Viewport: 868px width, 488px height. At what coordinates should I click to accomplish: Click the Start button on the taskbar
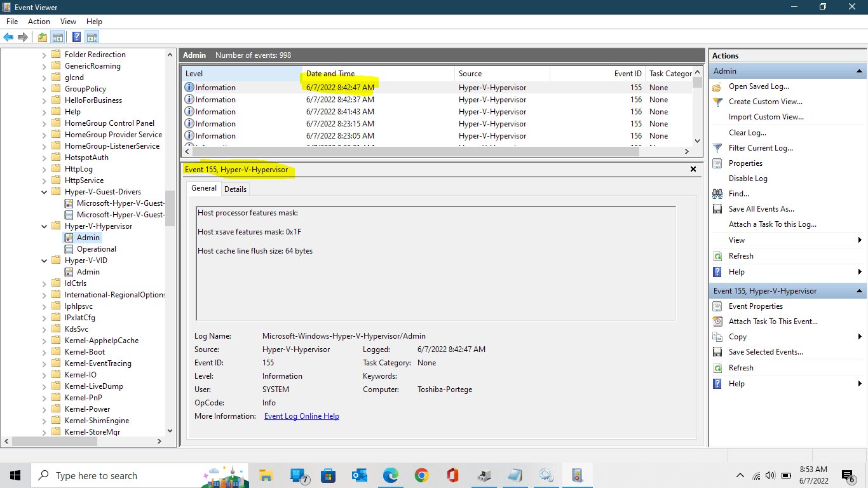coord(15,475)
